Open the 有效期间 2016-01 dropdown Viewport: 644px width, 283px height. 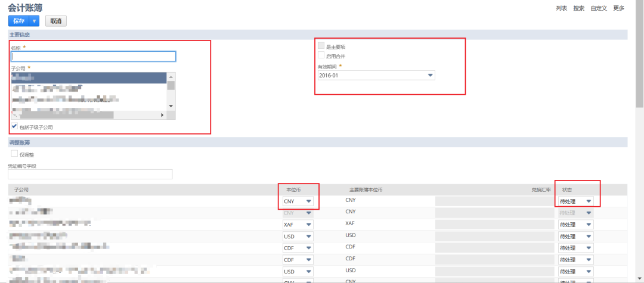(x=376, y=76)
